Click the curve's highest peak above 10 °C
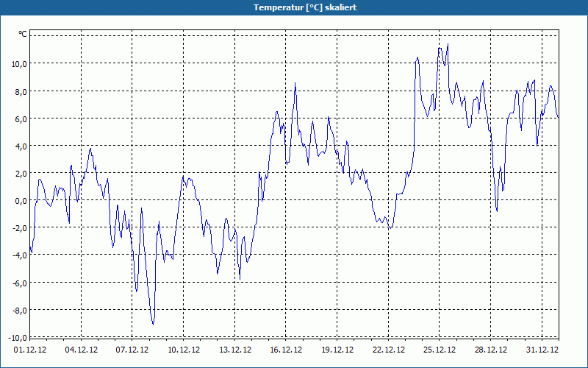Screen dimensions: 588x368 tap(447, 45)
